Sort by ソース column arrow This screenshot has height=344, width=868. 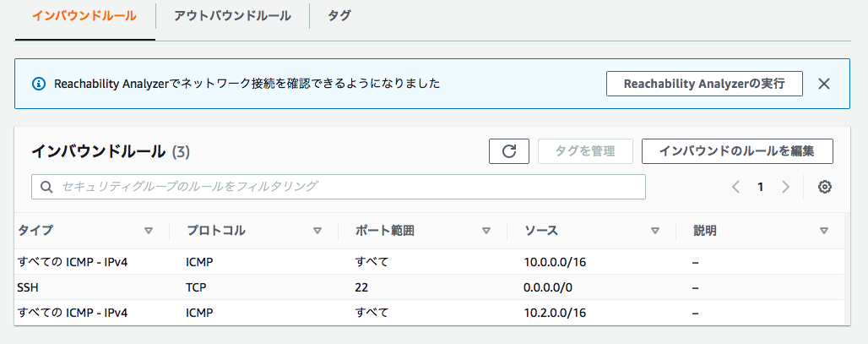pyautogui.click(x=655, y=231)
